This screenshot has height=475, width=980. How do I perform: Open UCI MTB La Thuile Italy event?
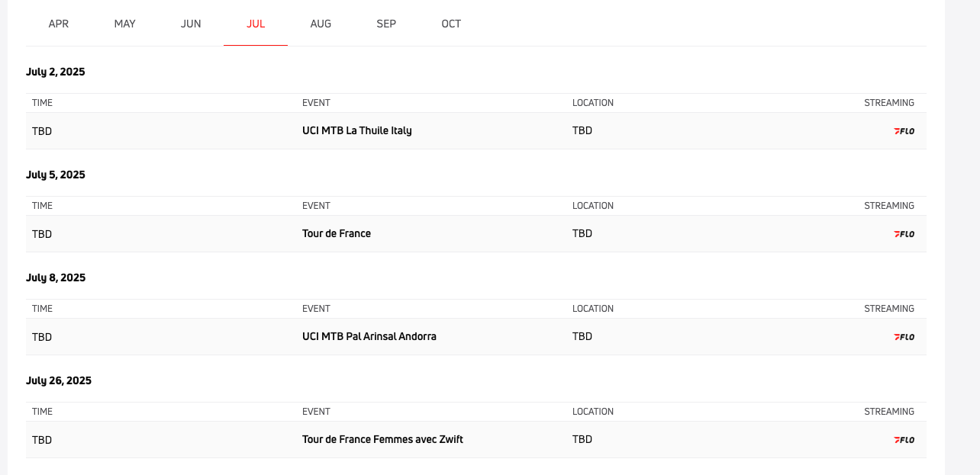(x=357, y=130)
